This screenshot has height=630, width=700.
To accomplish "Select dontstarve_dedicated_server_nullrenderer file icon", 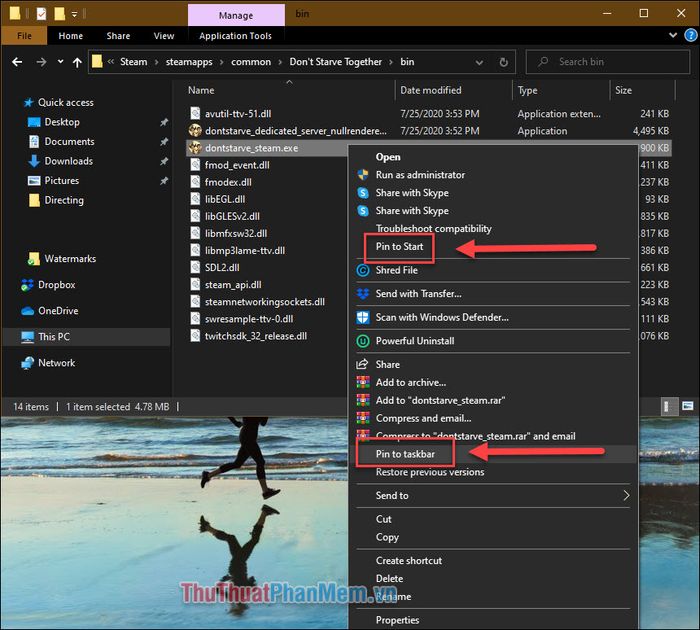I will pos(195,131).
